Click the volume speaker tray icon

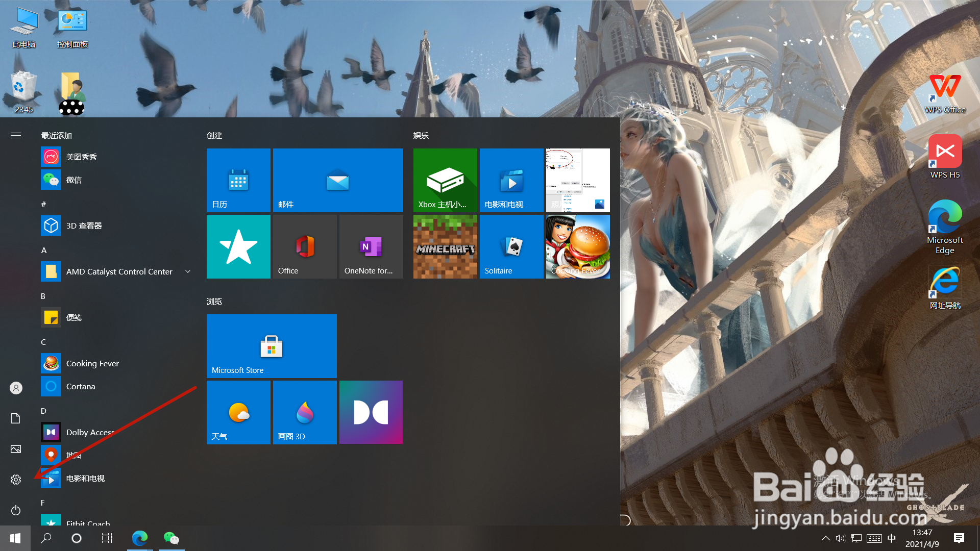841,538
